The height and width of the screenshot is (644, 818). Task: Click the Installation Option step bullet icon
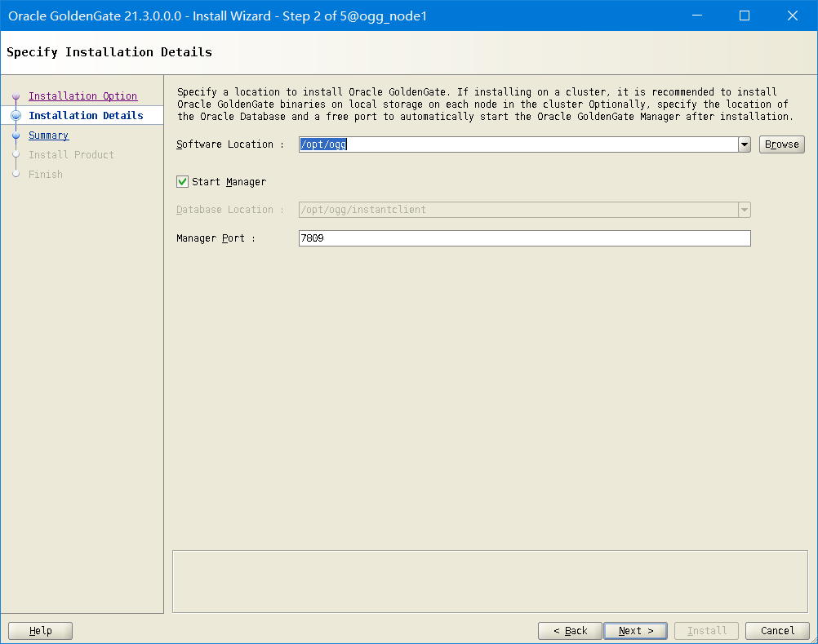pyautogui.click(x=16, y=96)
